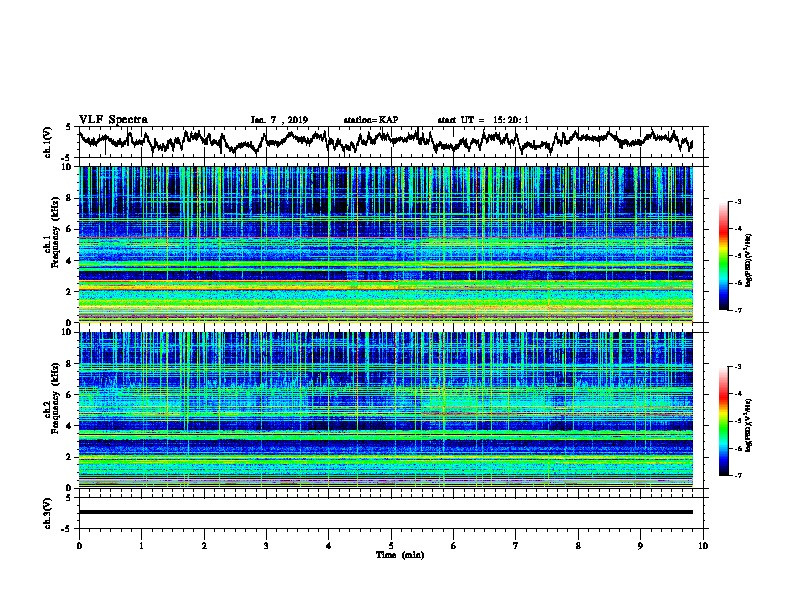This screenshot has height=612, width=792.
Task: Click the "-6" tick on ch.2 color bar
Action: tap(738, 448)
